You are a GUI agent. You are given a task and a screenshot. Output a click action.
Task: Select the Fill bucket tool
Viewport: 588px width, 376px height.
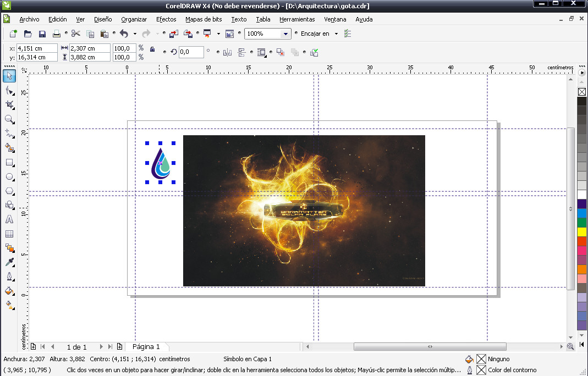[9, 291]
